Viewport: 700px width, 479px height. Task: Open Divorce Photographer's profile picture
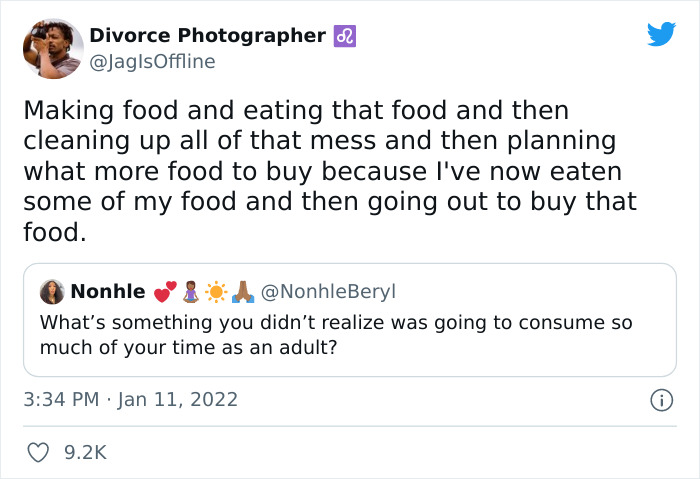pyautogui.click(x=52, y=47)
